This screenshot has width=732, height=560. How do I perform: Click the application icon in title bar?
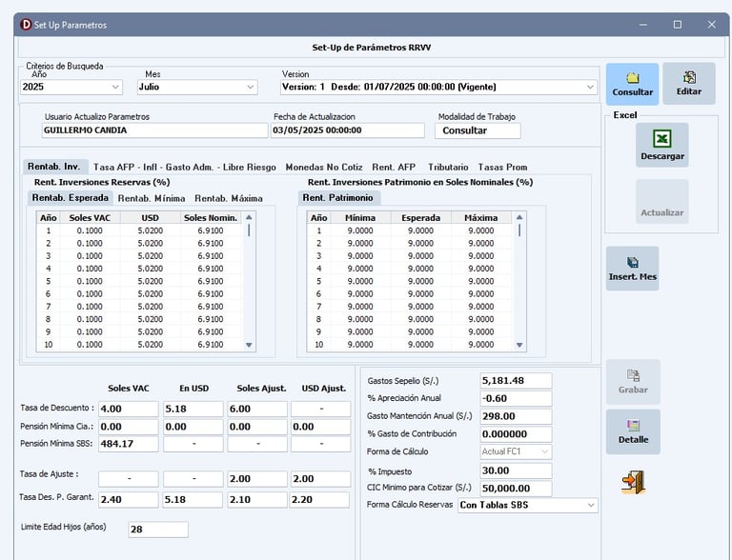point(24,25)
